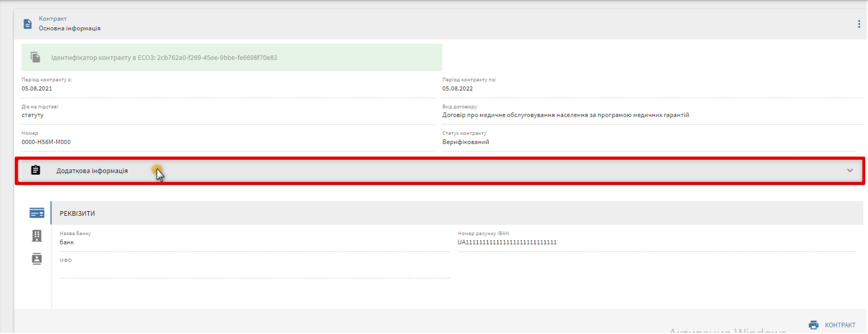Copy the contract identifier using copy icon
Image resolution: width=868 pixels, height=334 pixels.
(x=36, y=57)
